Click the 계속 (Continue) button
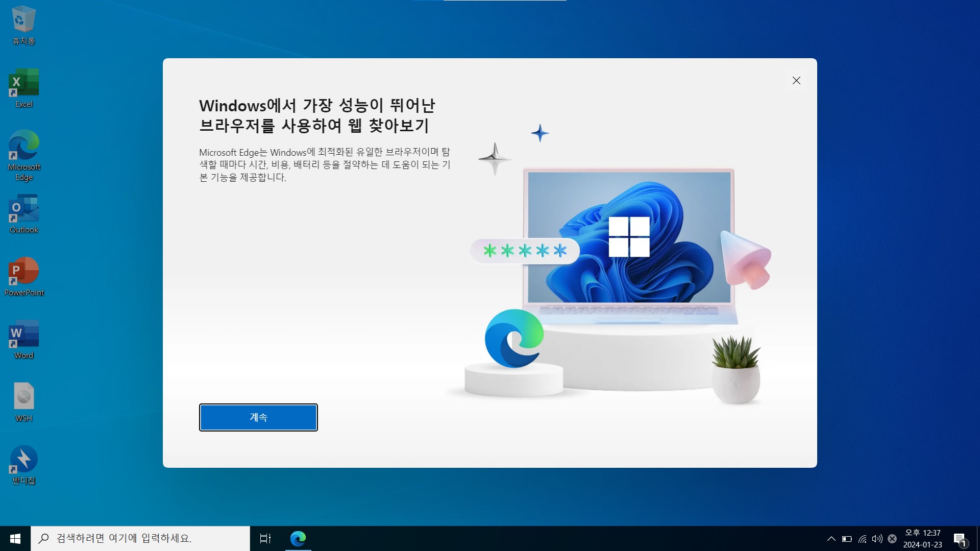This screenshot has width=980, height=551. pos(258,417)
